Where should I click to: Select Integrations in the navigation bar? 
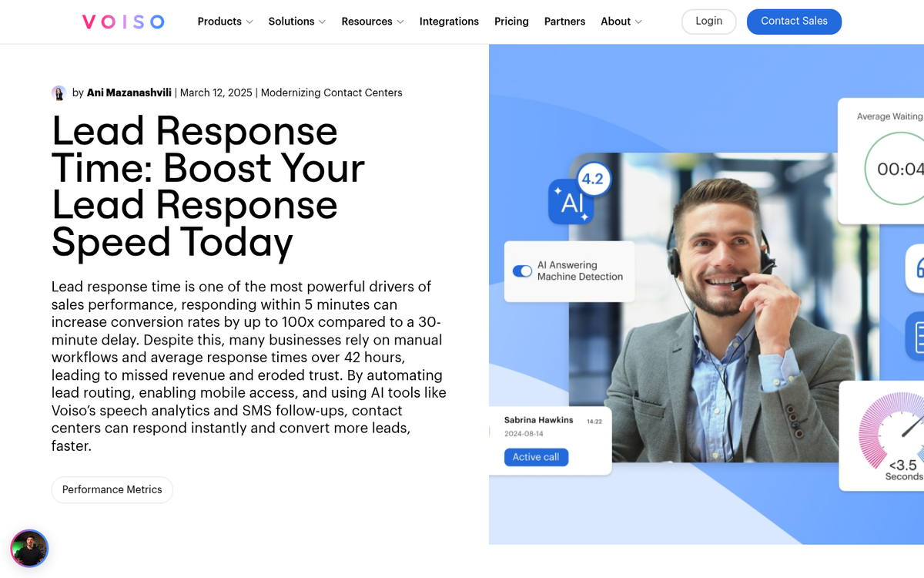tap(449, 22)
